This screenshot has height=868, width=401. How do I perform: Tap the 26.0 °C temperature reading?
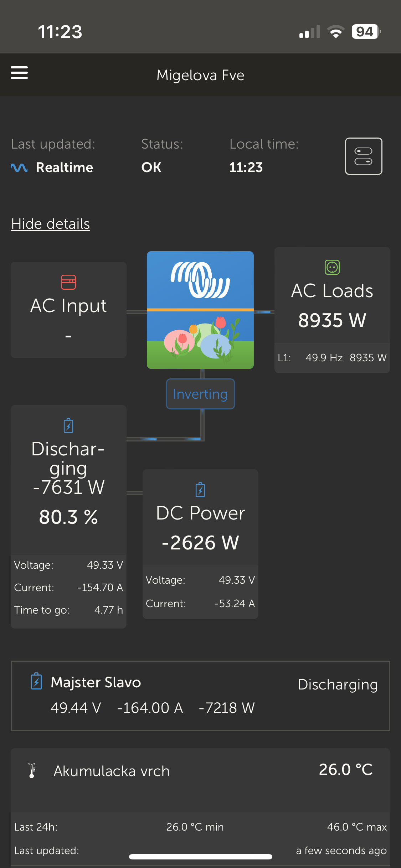click(346, 770)
